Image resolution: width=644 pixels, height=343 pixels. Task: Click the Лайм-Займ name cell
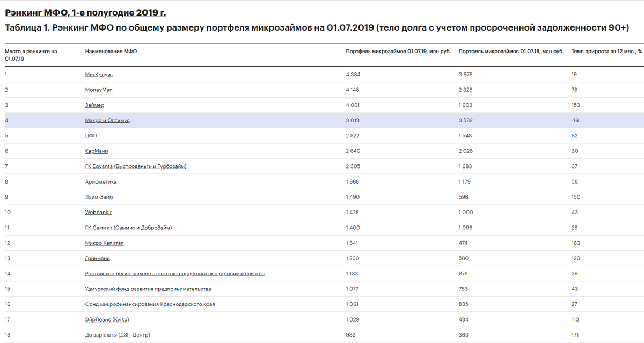click(x=99, y=197)
